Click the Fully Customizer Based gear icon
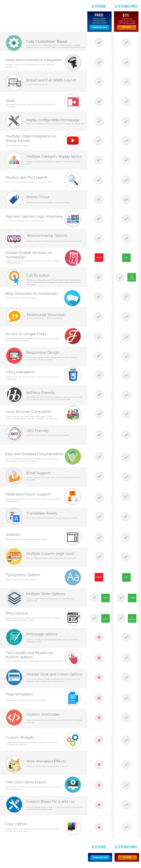This screenshot has width=141, height=868. (14, 42)
